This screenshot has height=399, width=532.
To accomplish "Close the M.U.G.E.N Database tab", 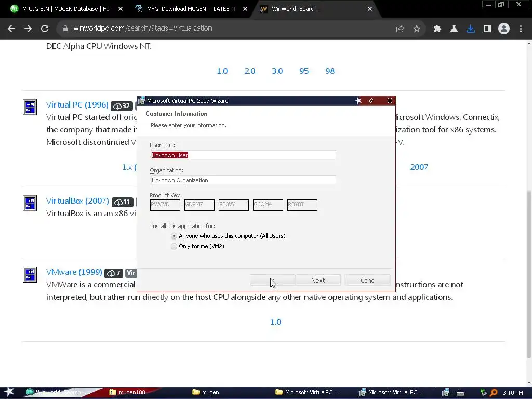I will tap(121, 9).
